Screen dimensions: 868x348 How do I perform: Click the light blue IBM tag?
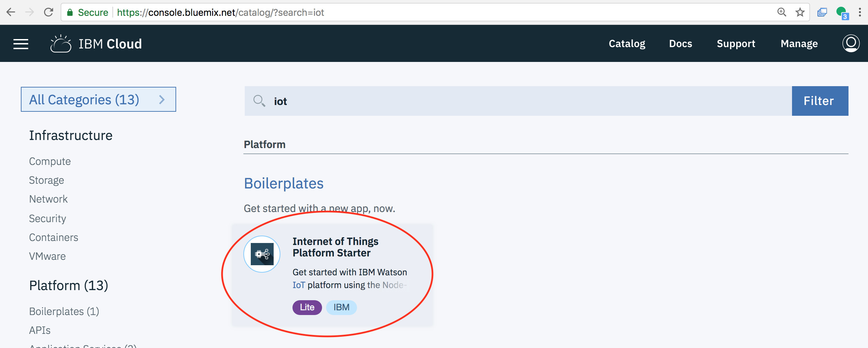pos(341,307)
